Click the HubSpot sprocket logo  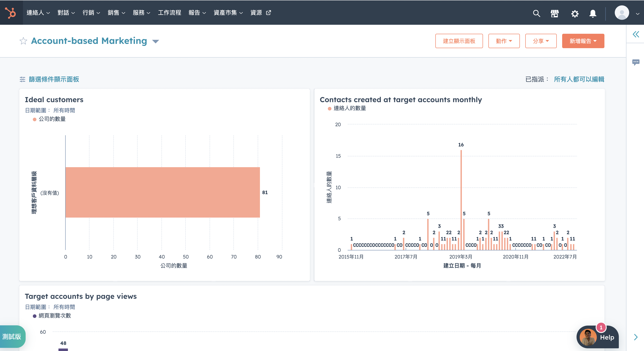pyautogui.click(x=11, y=13)
